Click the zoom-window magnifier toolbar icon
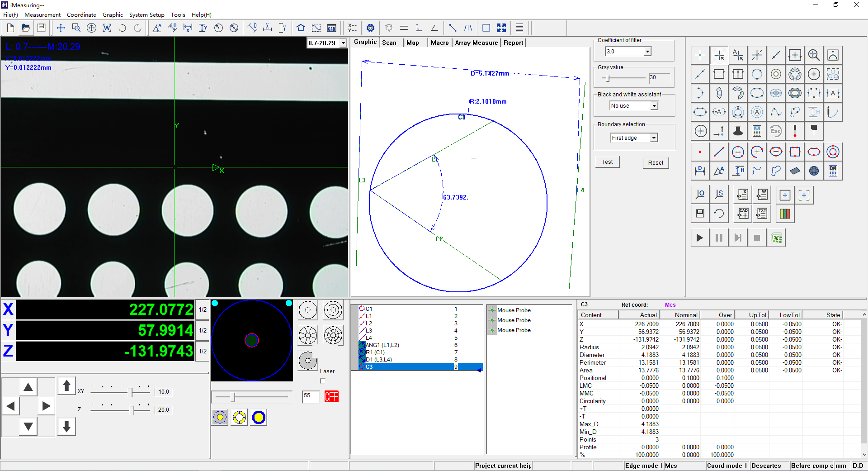Image resolution: width=868 pixels, height=471 pixels. click(x=76, y=28)
